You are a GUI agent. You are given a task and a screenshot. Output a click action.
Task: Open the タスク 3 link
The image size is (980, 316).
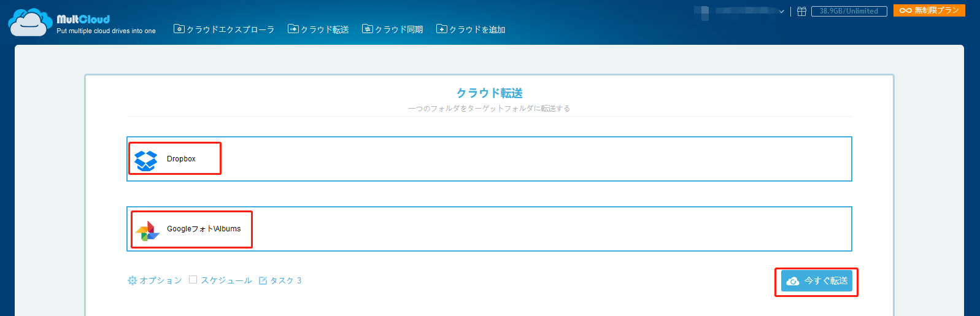click(286, 280)
